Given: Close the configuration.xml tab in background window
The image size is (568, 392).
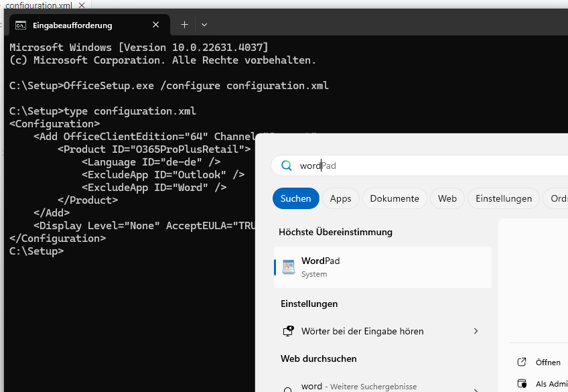Looking at the screenshot, I should tap(82, 5).
